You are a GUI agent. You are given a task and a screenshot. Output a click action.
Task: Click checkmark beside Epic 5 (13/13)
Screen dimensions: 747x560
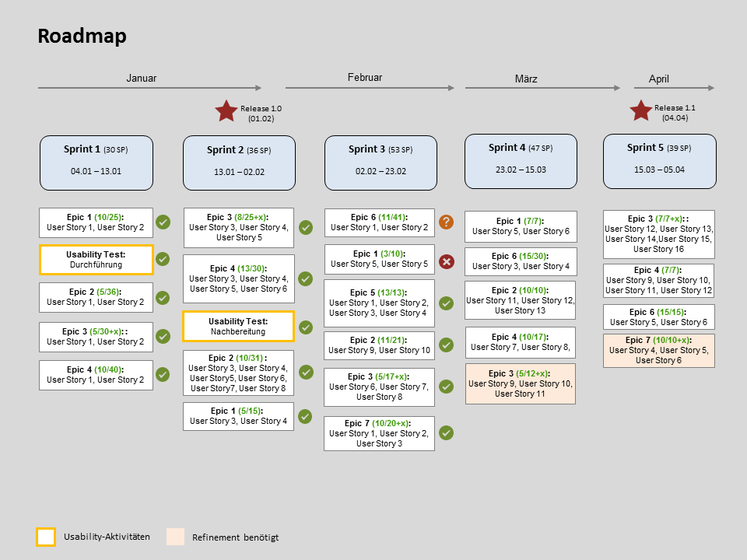pos(446,303)
